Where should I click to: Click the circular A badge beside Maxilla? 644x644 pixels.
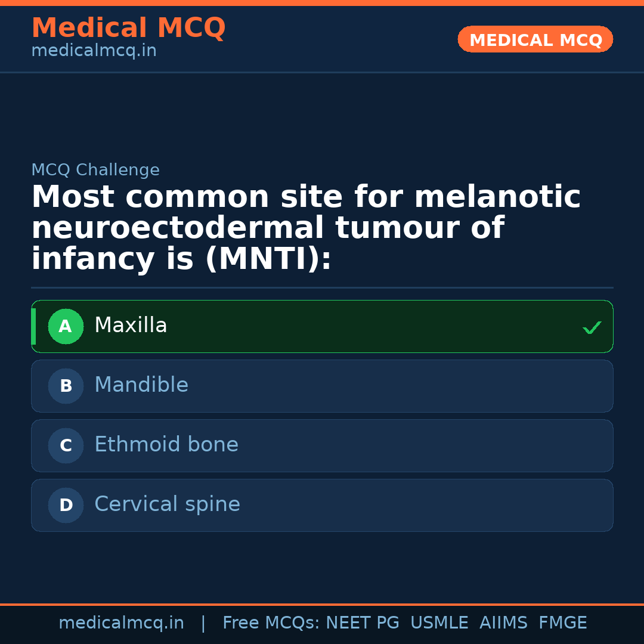[x=66, y=326]
